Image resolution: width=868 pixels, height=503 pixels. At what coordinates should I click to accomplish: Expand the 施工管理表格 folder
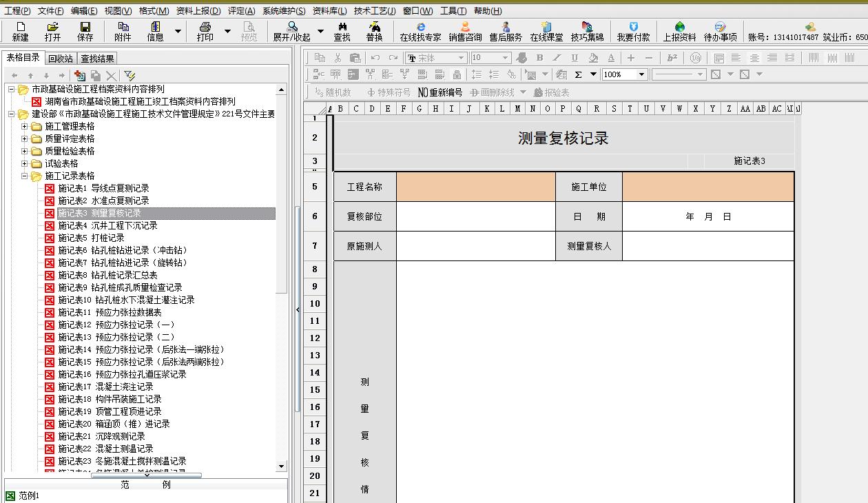tap(25, 126)
